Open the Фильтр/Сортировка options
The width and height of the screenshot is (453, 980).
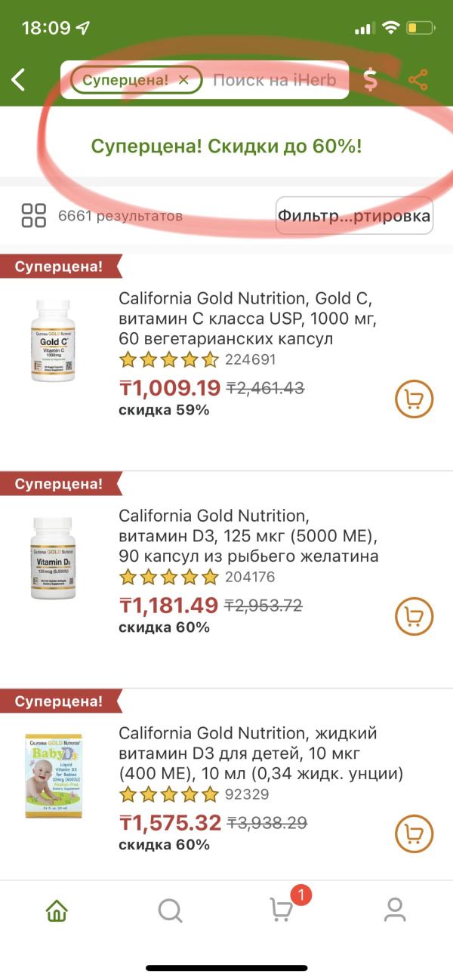pos(354,216)
